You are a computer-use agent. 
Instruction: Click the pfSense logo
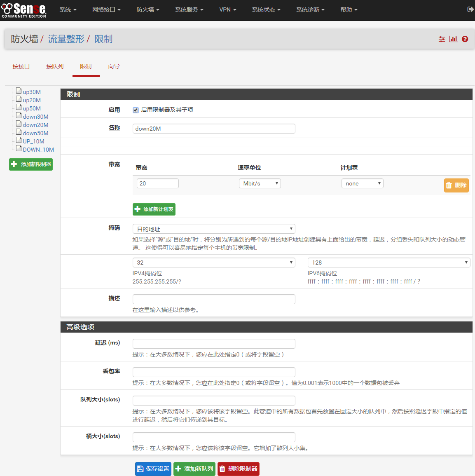(24, 10)
